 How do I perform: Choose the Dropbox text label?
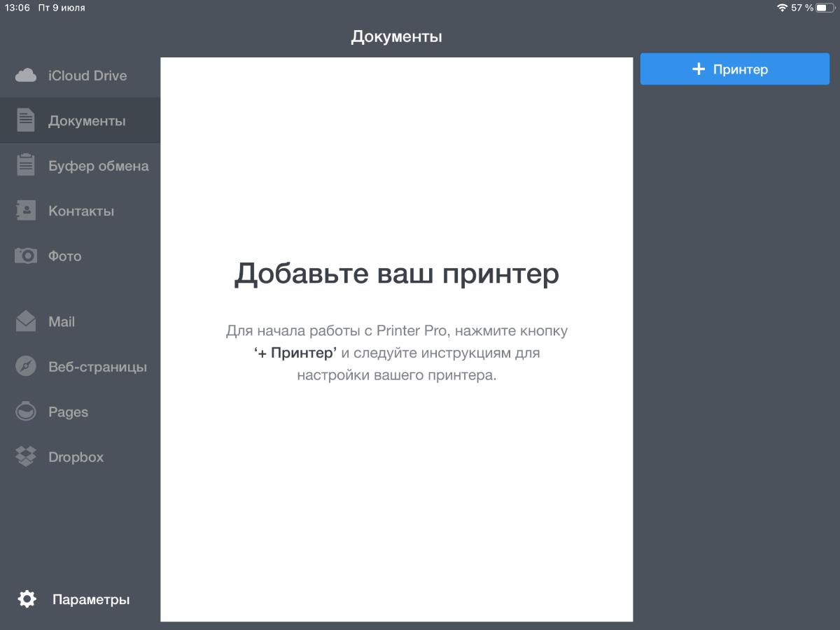76,457
